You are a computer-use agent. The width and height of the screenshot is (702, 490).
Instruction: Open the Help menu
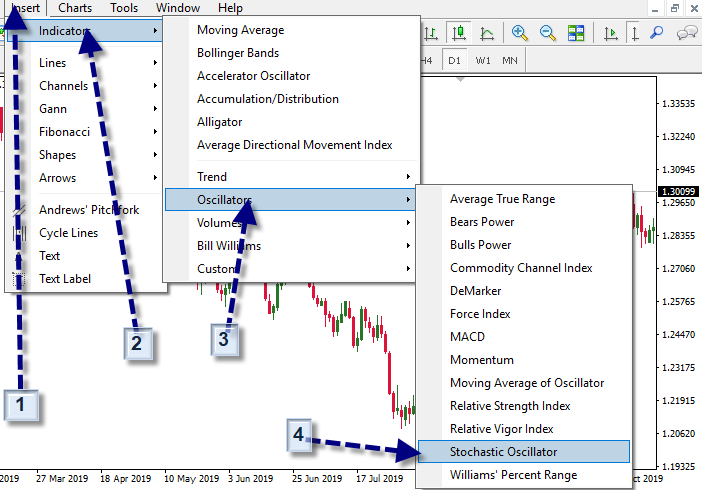230,8
